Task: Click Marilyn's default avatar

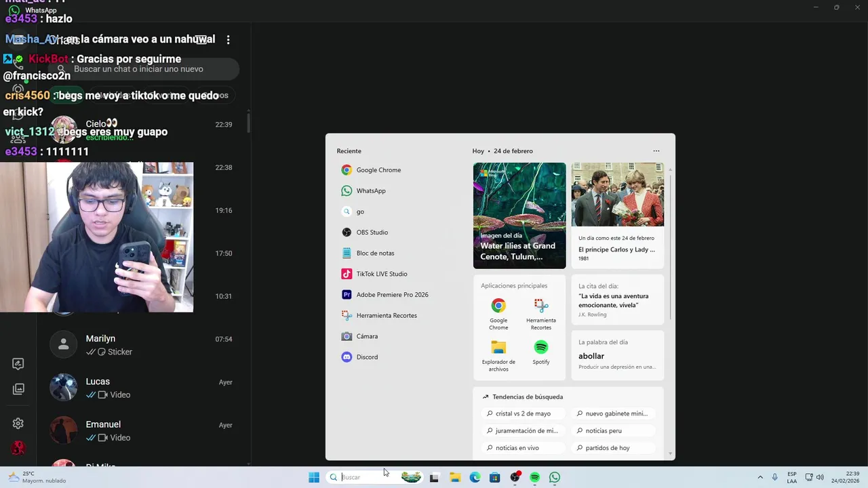Action: [x=63, y=345]
